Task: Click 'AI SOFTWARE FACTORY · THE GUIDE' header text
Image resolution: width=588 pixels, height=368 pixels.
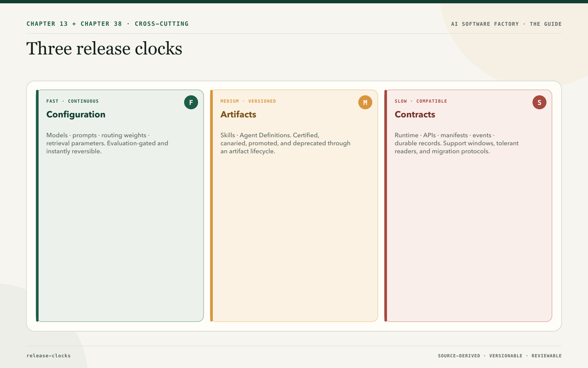Action: (506, 24)
